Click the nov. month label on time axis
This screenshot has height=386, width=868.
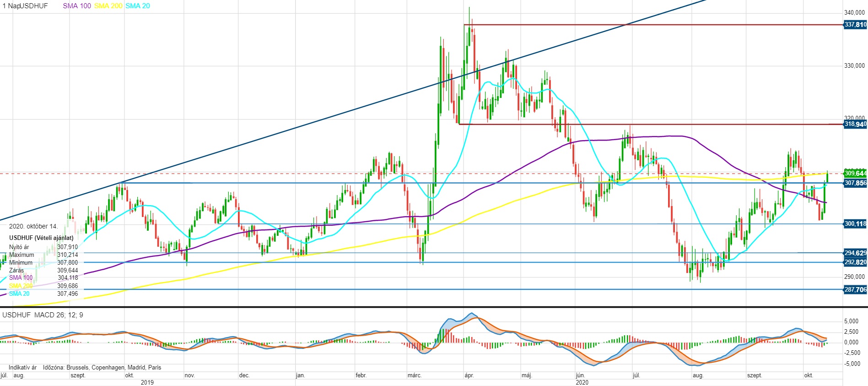tap(189, 375)
